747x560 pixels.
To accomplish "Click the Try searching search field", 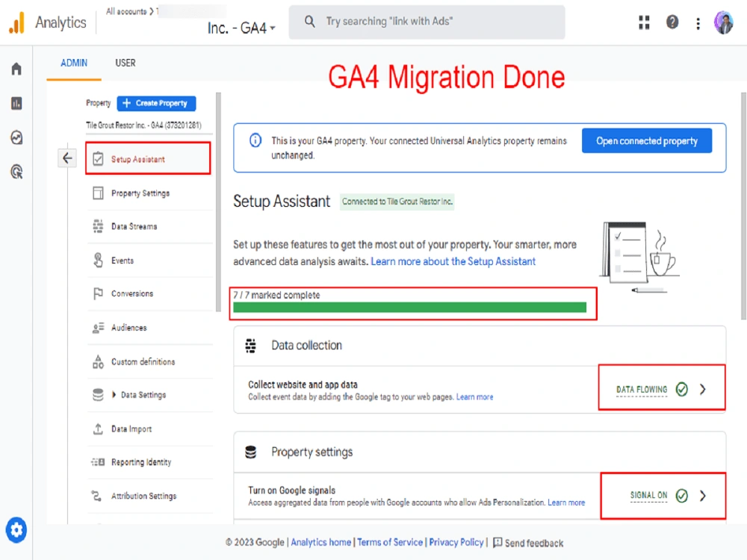I will pos(426,22).
